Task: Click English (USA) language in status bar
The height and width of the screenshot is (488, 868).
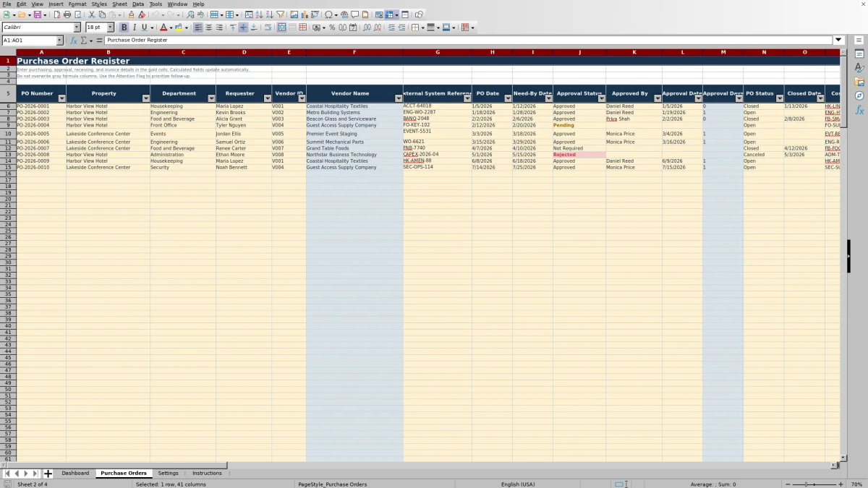Action: (x=518, y=484)
